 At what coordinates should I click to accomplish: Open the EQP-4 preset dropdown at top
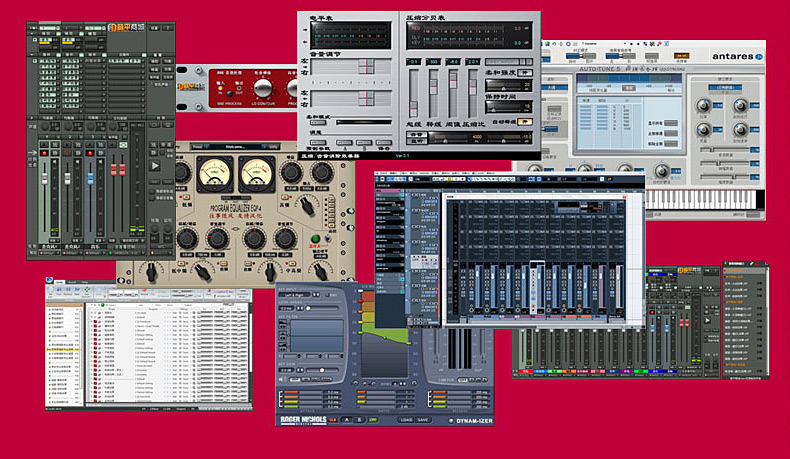coord(237,147)
